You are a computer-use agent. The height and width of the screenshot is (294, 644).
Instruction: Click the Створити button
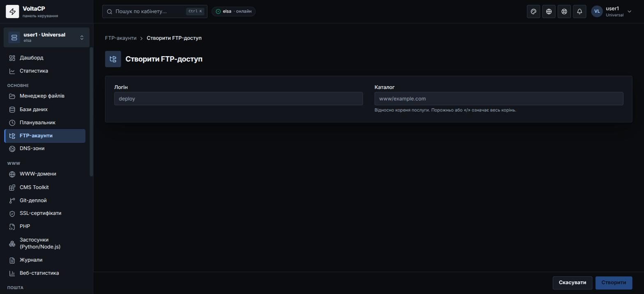pyautogui.click(x=614, y=283)
